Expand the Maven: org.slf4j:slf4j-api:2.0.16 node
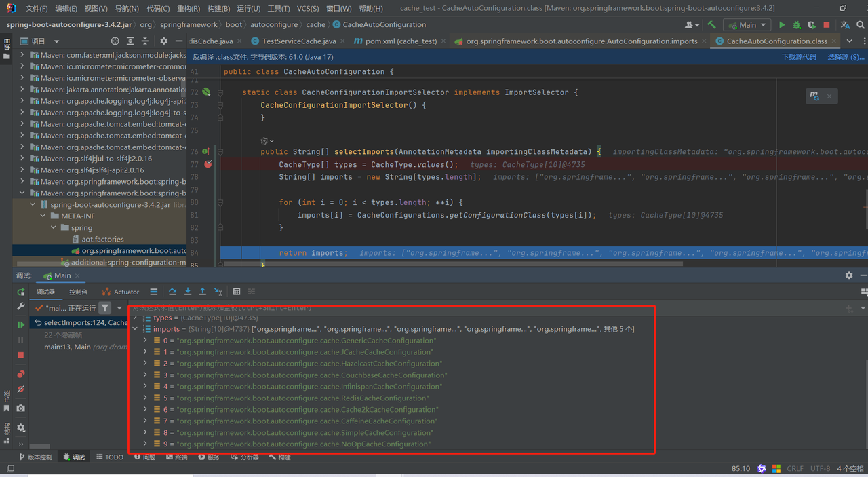 coord(22,170)
